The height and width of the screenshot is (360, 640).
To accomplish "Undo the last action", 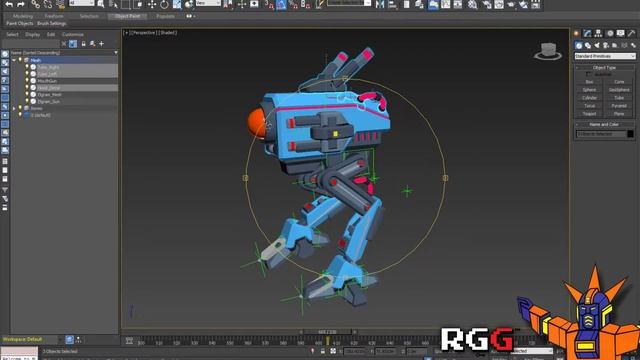I will (x=9, y=4).
